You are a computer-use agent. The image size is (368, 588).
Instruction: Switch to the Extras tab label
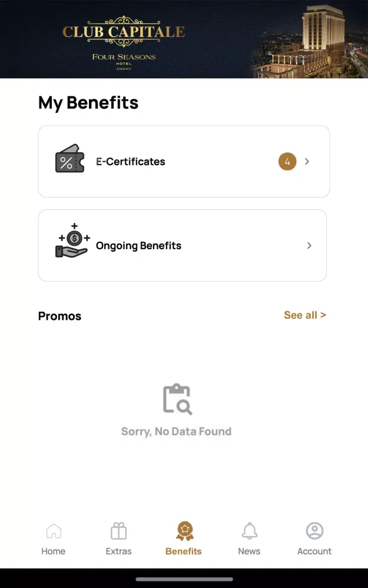pos(119,552)
